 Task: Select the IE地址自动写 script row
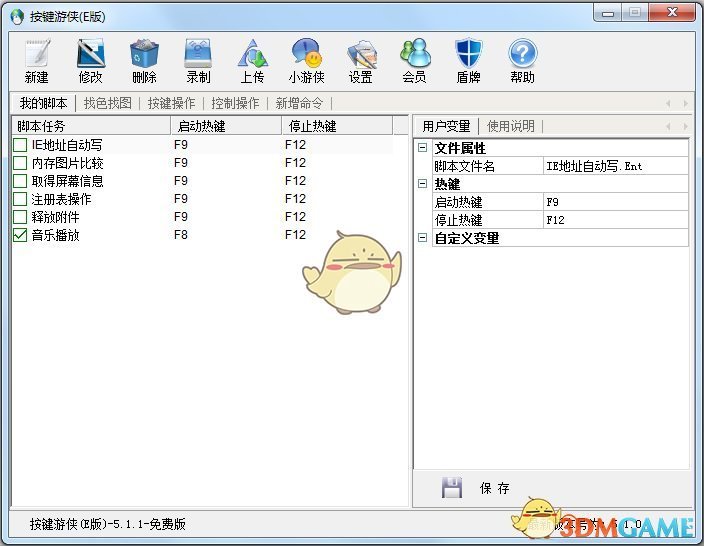click(203, 145)
